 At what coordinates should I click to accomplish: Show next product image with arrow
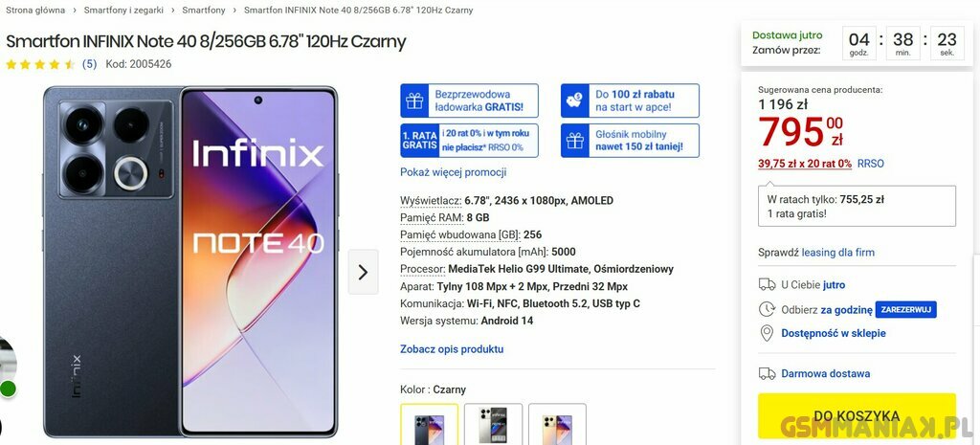tap(363, 272)
